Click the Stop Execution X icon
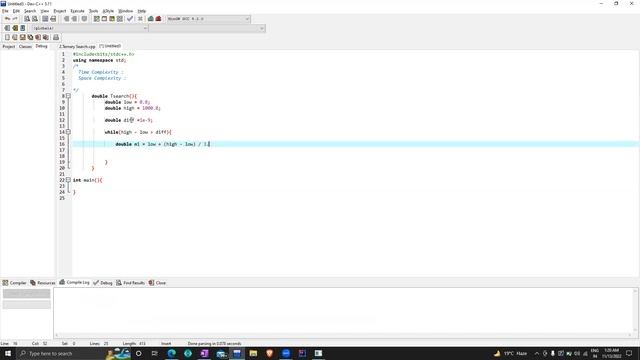The height and width of the screenshot is (360, 640). pos(140,19)
